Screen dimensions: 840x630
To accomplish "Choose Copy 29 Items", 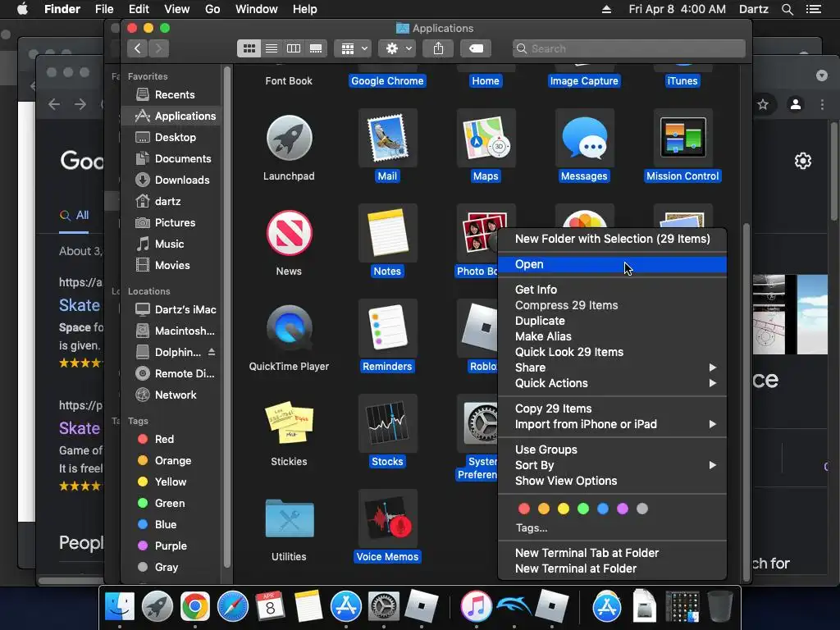I will tap(612, 409).
